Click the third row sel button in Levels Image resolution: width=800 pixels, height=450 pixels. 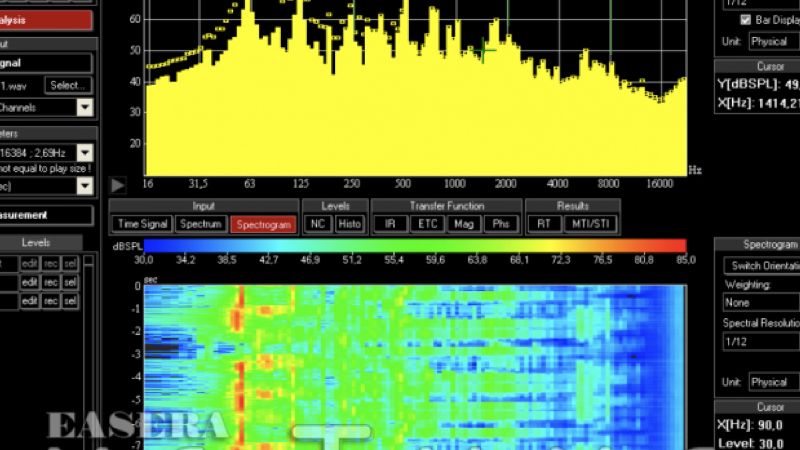point(70,301)
